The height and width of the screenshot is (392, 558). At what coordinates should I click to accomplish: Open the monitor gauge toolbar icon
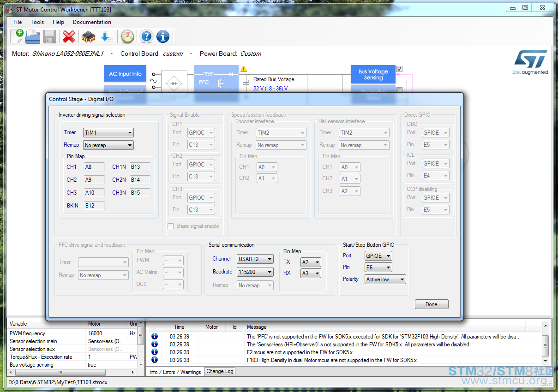pos(127,36)
